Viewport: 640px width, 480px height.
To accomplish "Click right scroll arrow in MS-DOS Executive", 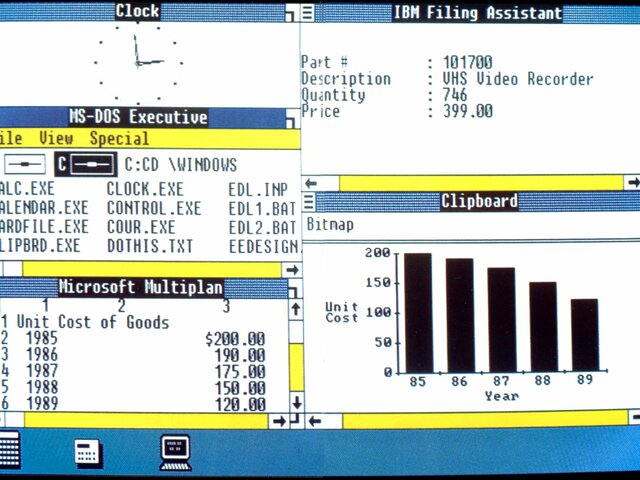I will click(x=292, y=270).
